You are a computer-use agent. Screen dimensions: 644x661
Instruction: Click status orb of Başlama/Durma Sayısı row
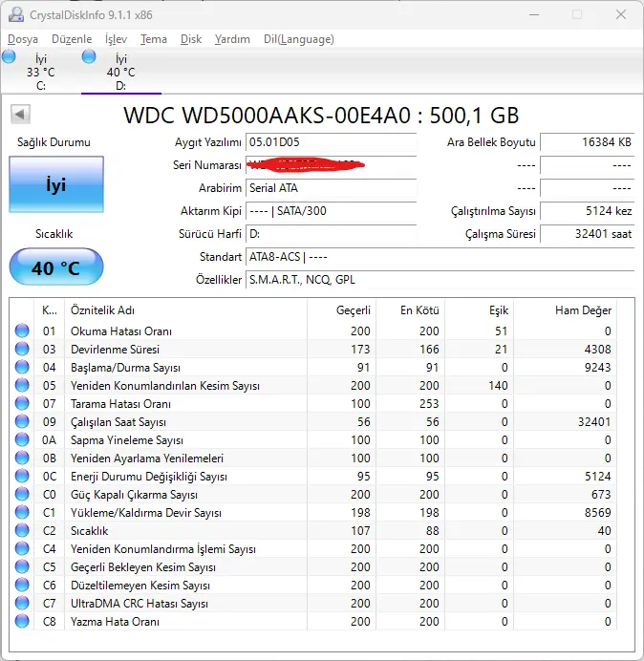tap(22, 367)
